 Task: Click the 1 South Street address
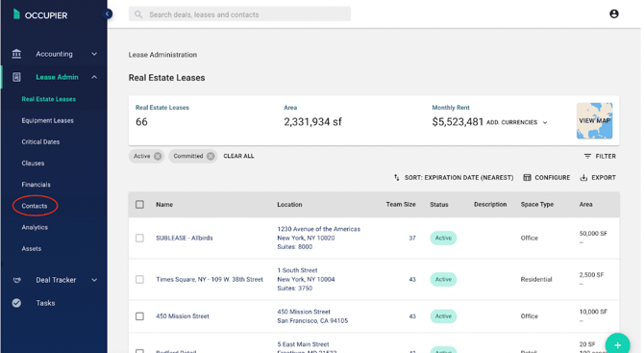coord(297,270)
